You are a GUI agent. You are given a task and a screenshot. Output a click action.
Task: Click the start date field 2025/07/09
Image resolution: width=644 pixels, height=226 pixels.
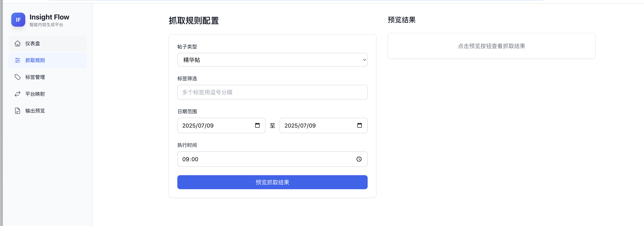tap(221, 125)
